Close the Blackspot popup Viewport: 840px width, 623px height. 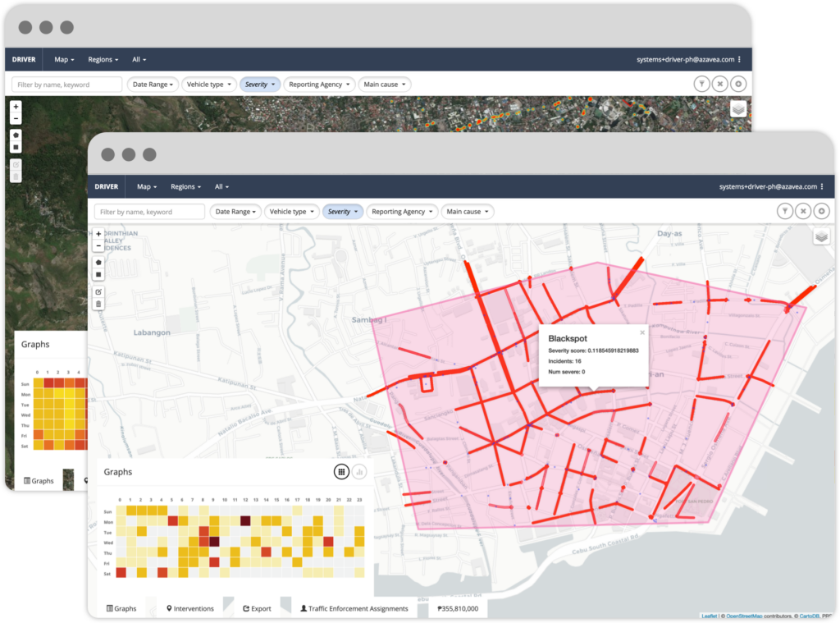coord(642,333)
